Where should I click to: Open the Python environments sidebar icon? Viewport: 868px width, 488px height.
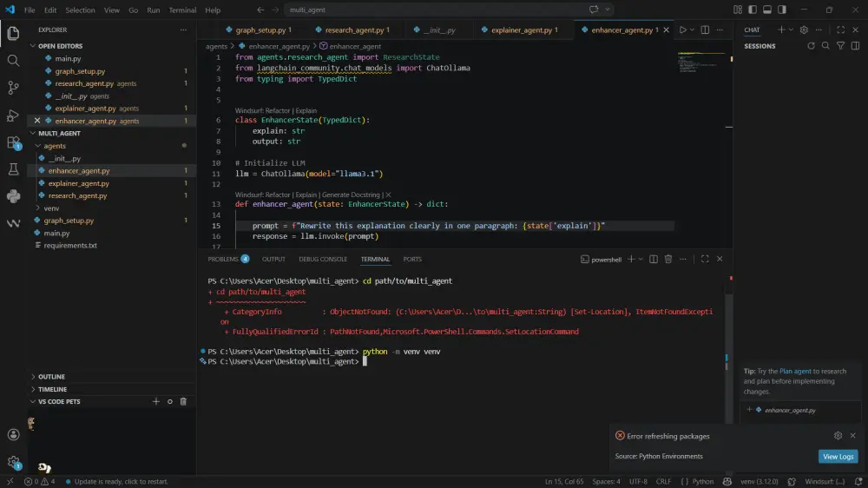tap(13, 196)
